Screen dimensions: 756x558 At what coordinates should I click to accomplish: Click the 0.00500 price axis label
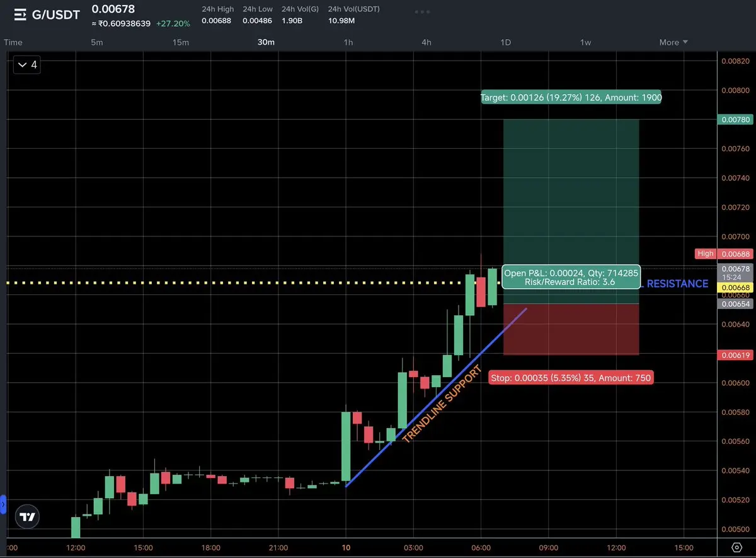[x=735, y=529]
